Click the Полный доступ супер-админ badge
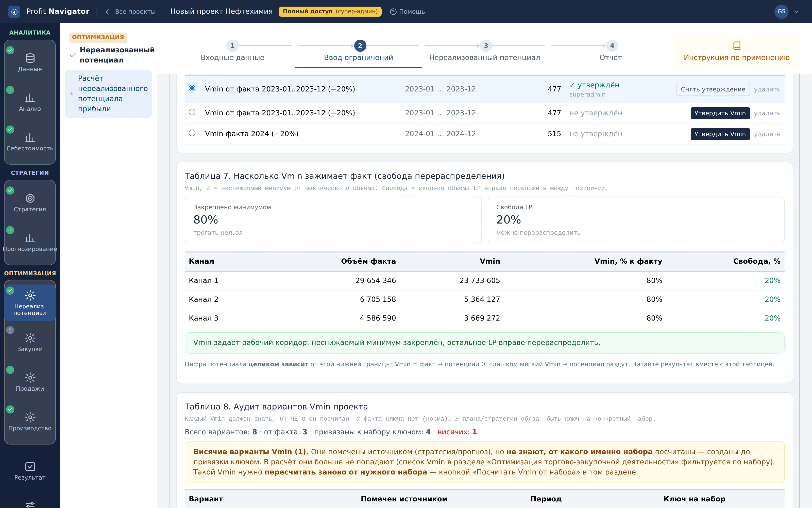 tap(330, 11)
